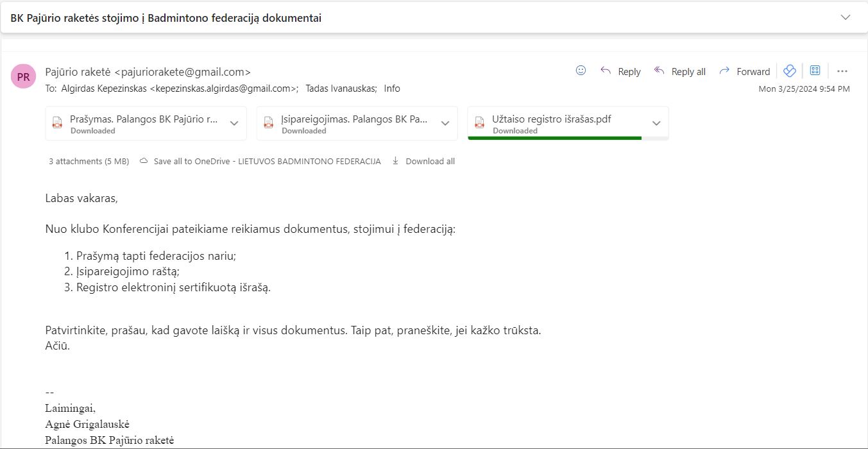This screenshot has width=868, height=449.
Task: Click PDF icon of Prašymas attachment
Action: pyautogui.click(x=57, y=123)
